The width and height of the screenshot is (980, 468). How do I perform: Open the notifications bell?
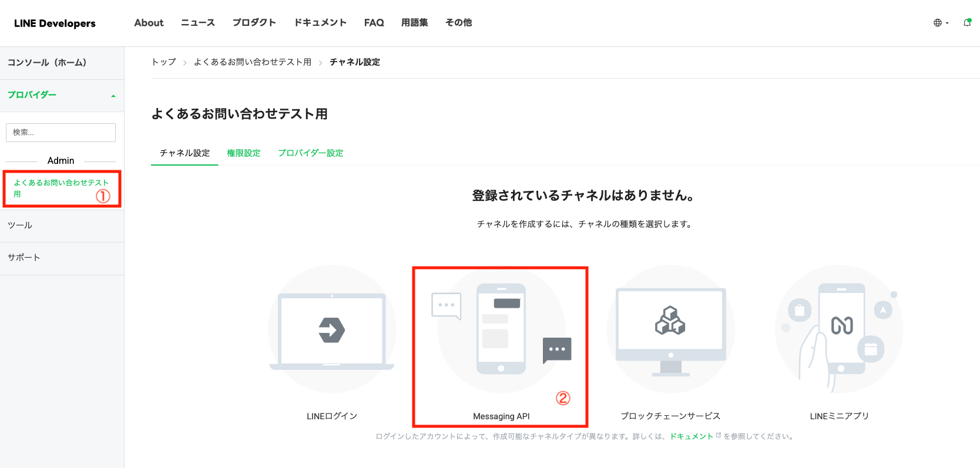(x=967, y=23)
